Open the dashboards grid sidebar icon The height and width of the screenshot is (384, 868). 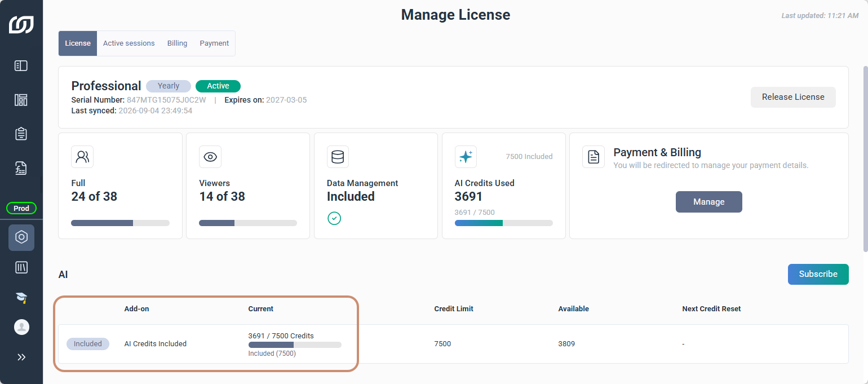point(21,100)
